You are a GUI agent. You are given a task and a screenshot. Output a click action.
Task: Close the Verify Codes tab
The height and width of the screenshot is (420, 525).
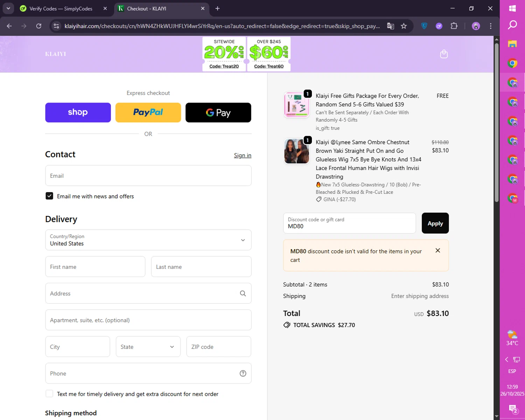click(x=105, y=8)
